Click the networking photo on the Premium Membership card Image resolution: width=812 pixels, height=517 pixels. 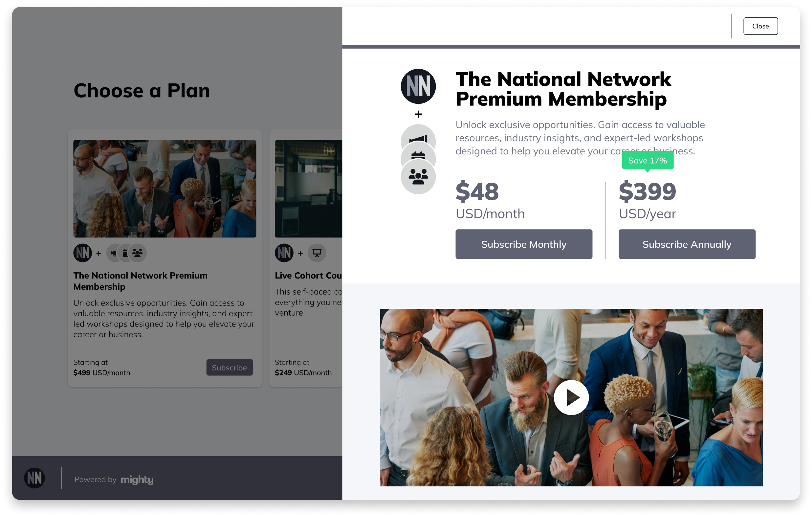click(165, 188)
